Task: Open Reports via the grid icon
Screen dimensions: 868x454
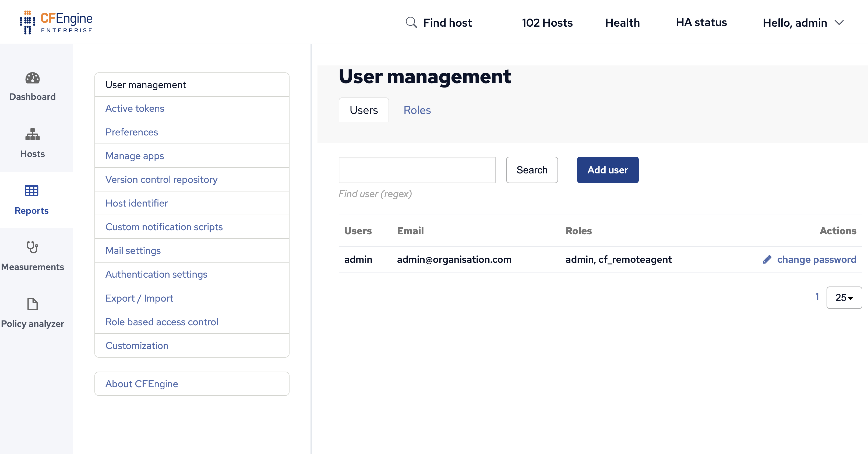Action: [31, 191]
